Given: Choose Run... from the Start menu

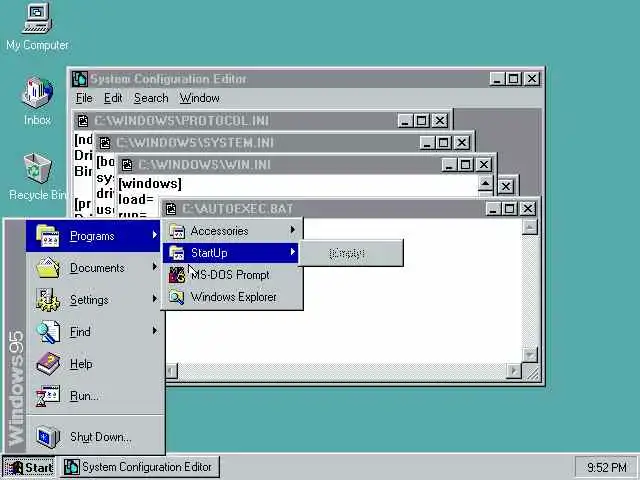Looking at the screenshot, I should (x=93, y=396).
